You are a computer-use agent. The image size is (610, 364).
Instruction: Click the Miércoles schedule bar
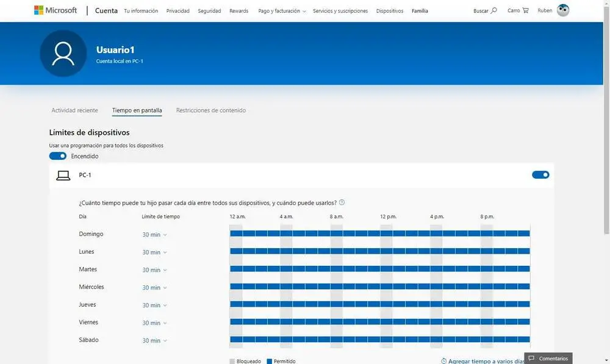[x=379, y=286]
